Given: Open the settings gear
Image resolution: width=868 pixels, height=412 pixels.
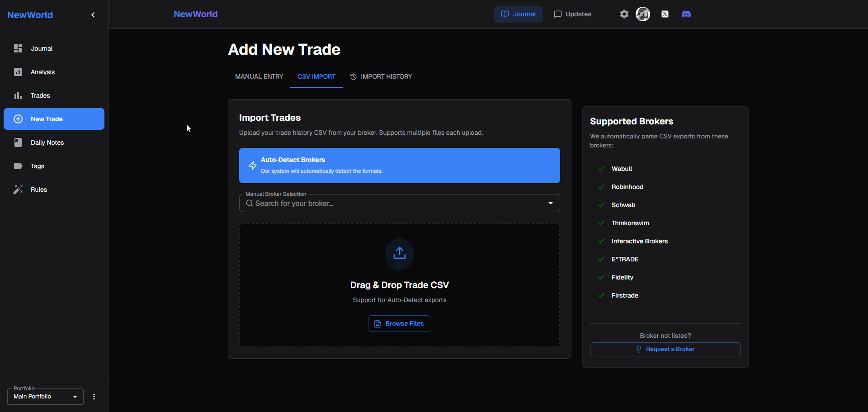Looking at the screenshot, I should [624, 14].
